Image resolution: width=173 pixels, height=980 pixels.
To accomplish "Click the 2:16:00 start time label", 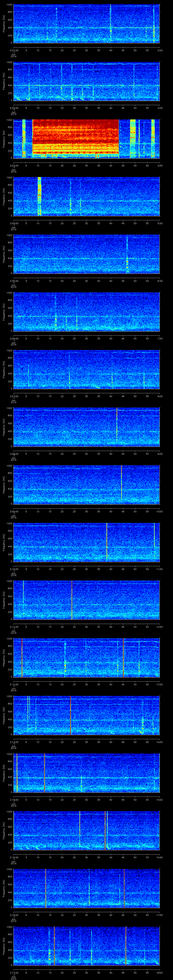I will pos(14,915).
